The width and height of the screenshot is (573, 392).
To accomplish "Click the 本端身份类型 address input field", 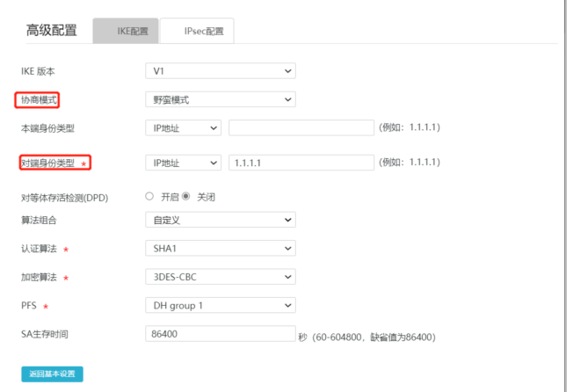I will click(x=301, y=128).
